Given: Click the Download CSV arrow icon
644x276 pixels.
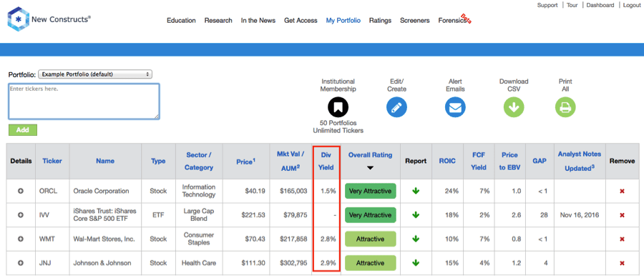Looking at the screenshot, I should [514, 107].
